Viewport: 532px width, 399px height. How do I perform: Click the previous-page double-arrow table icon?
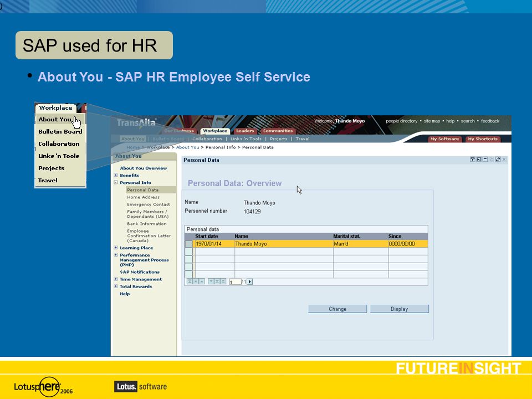coord(196,282)
